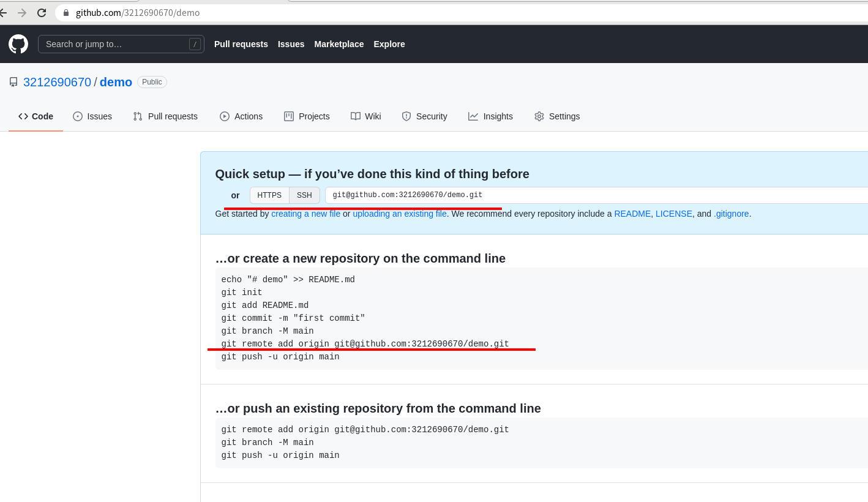868x502 pixels.
Task: Open Explore in top navigation
Action: (x=389, y=44)
